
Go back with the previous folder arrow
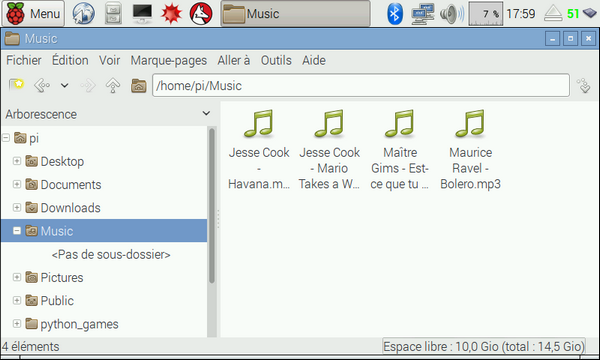(x=42, y=85)
